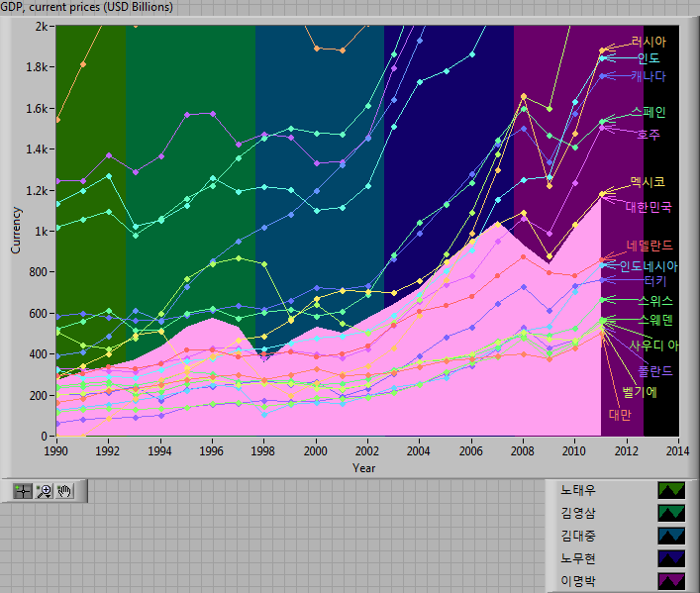Image resolution: width=700 pixels, height=593 pixels.
Task: Click the 스웨덴 annotation label
Action: click(x=654, y=320)
